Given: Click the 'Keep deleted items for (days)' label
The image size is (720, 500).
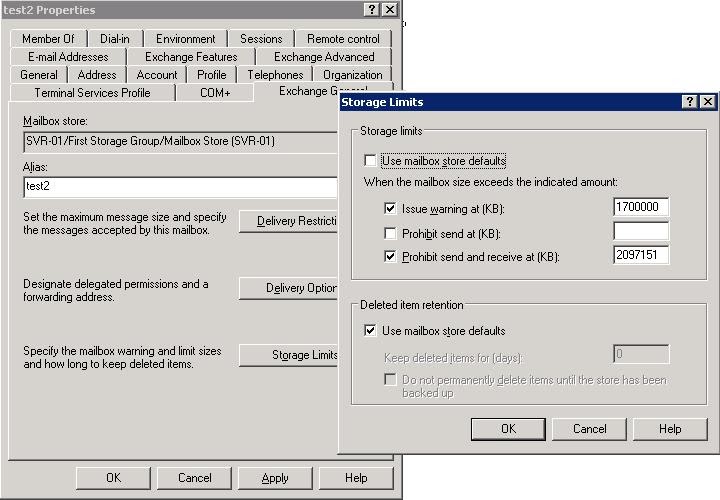Looking at the screenshot, I should (453, 358).
